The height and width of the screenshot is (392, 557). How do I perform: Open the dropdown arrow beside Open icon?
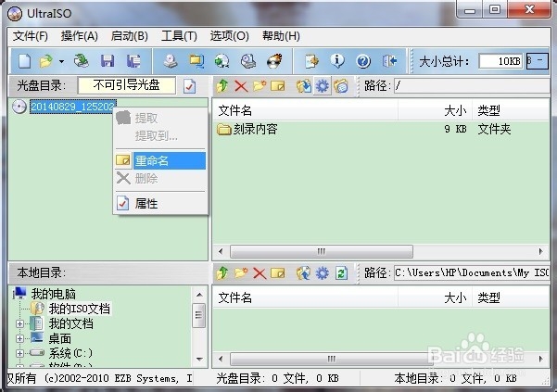pos(61,61)
